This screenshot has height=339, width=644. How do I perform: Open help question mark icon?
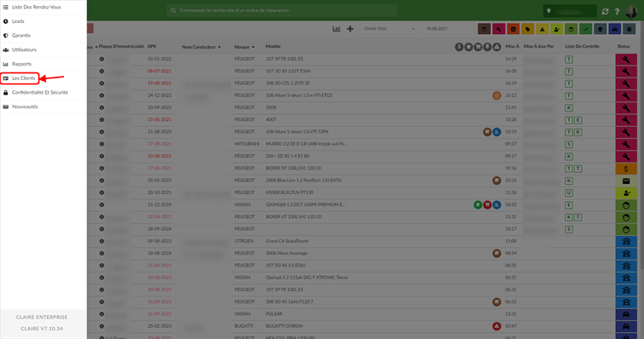617,11
